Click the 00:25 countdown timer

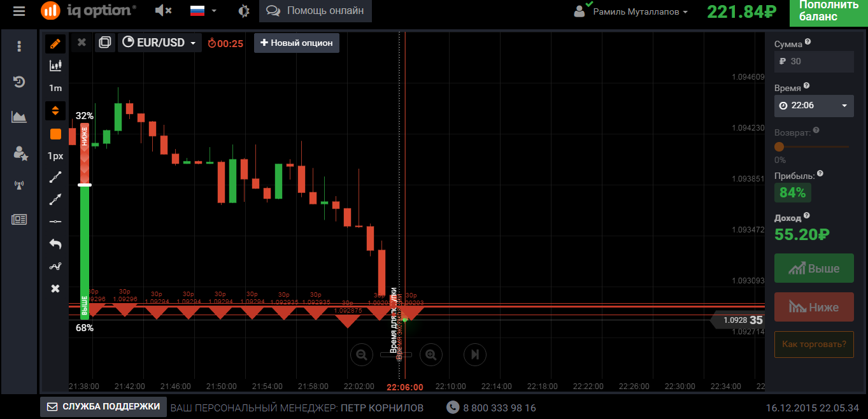coord(226,43)
